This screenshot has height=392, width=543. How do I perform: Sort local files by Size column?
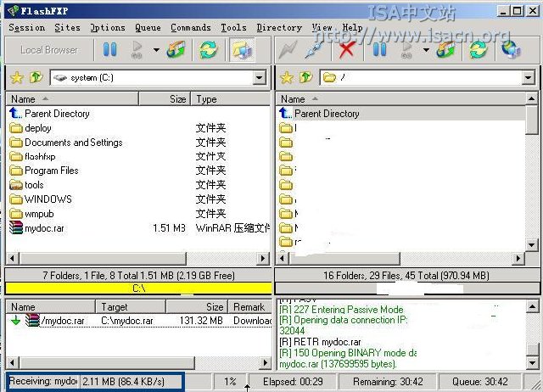coord(165,99)
